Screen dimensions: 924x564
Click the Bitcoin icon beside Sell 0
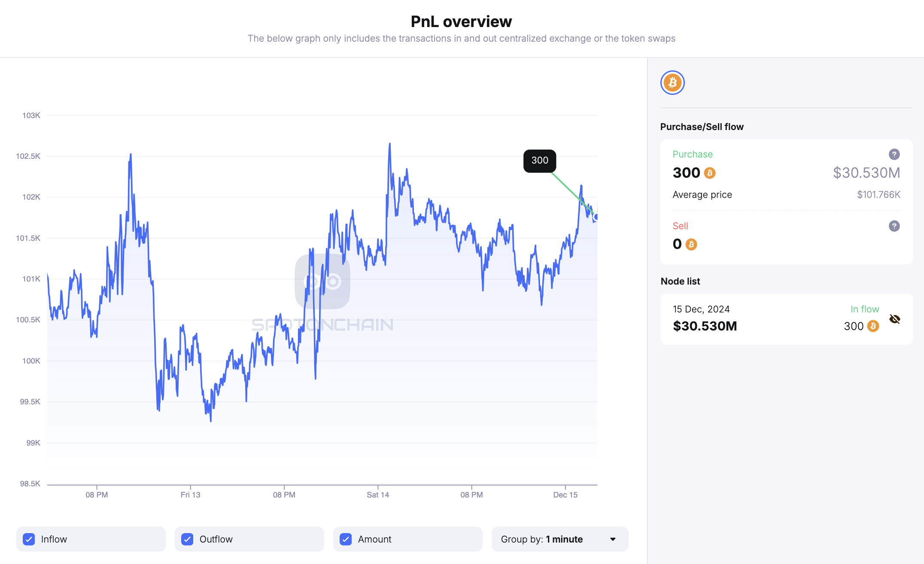point(691,244)
